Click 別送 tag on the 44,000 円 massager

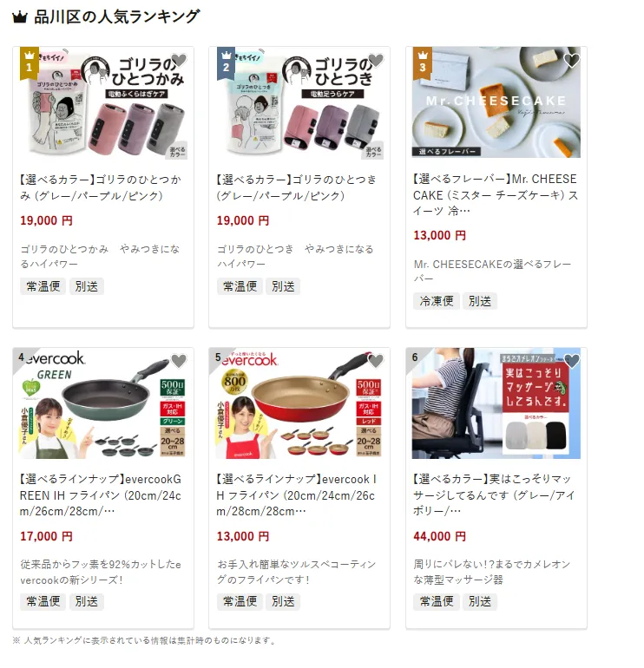(480, 601)
